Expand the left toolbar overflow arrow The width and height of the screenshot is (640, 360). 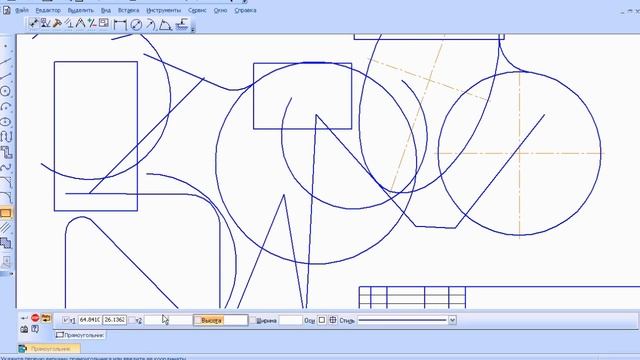(x=11, y=274)
